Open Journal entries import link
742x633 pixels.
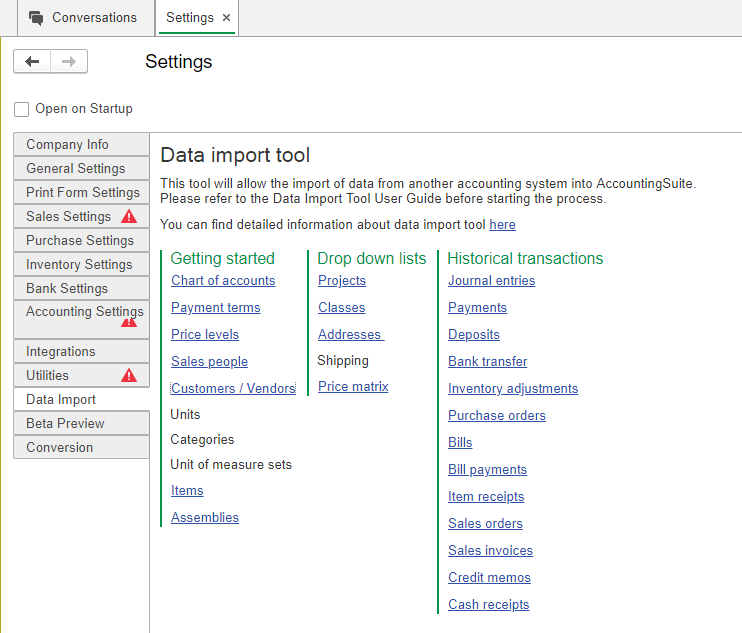(492, 281)
